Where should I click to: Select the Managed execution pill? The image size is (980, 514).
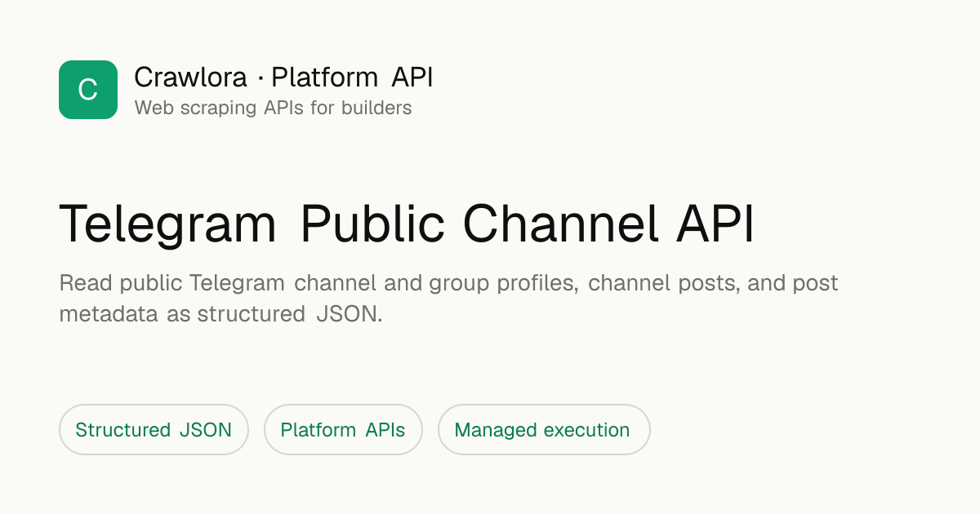544,429
